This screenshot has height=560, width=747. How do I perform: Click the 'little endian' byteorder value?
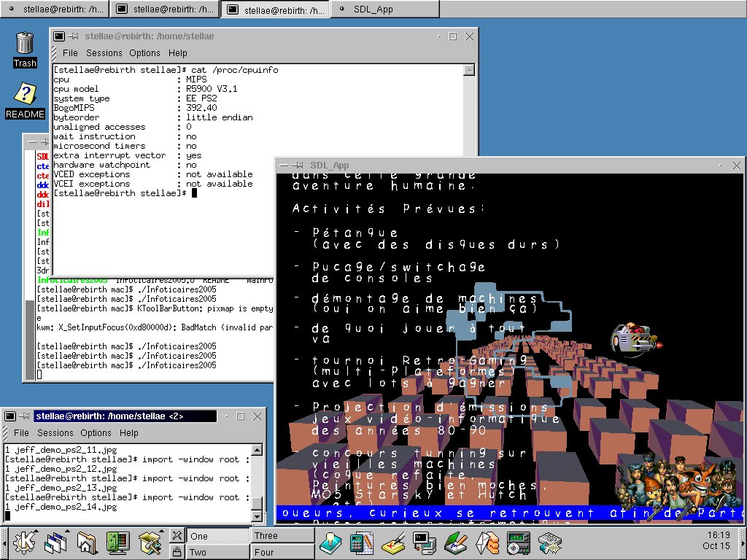[x=219, y=117]
